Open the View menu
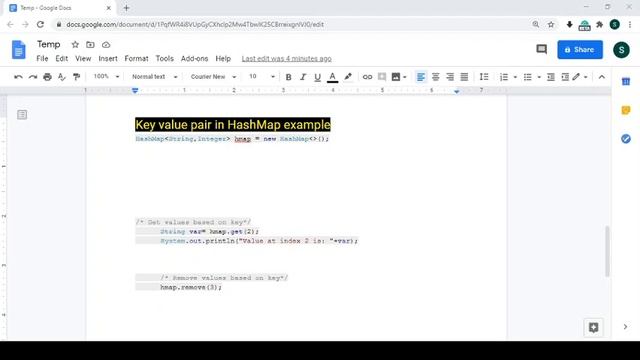 click(x=83, y=58)
